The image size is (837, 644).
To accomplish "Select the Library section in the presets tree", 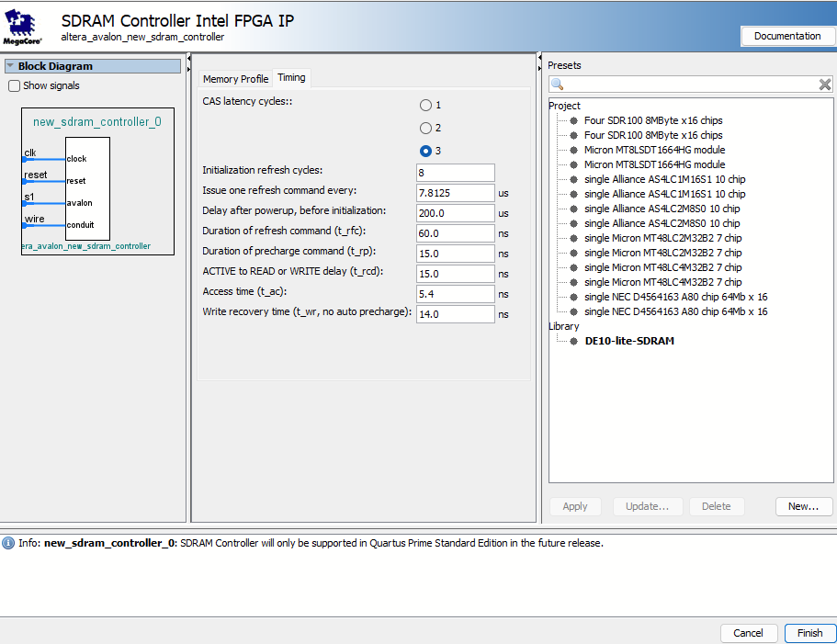I will tap(563, 326).
